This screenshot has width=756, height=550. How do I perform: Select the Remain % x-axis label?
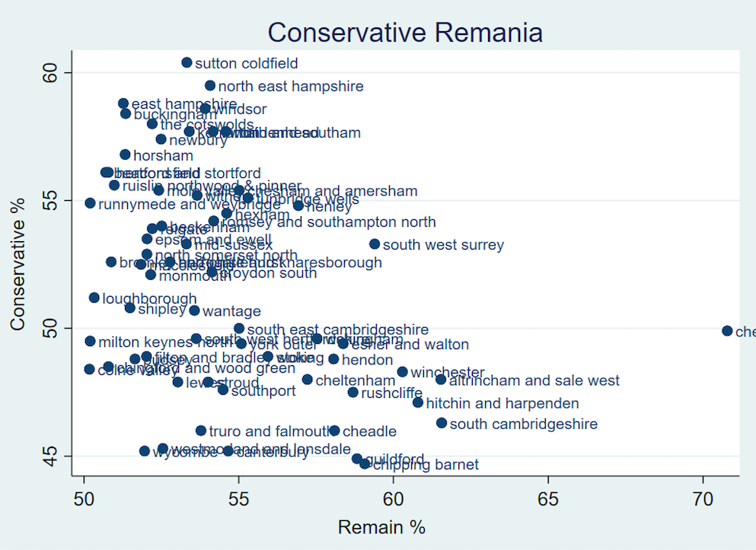[x=381, y=527]
